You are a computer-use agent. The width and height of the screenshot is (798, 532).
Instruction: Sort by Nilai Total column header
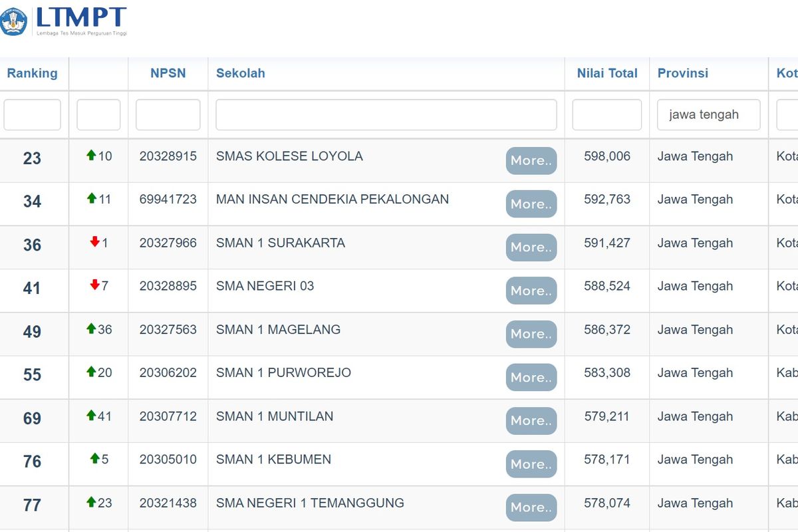tap(607, 73)
